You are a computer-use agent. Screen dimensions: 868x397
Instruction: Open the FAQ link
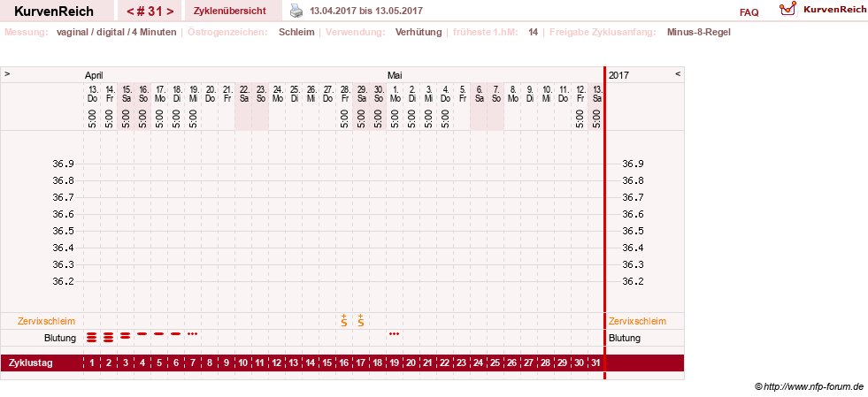[x=749, y=12]
